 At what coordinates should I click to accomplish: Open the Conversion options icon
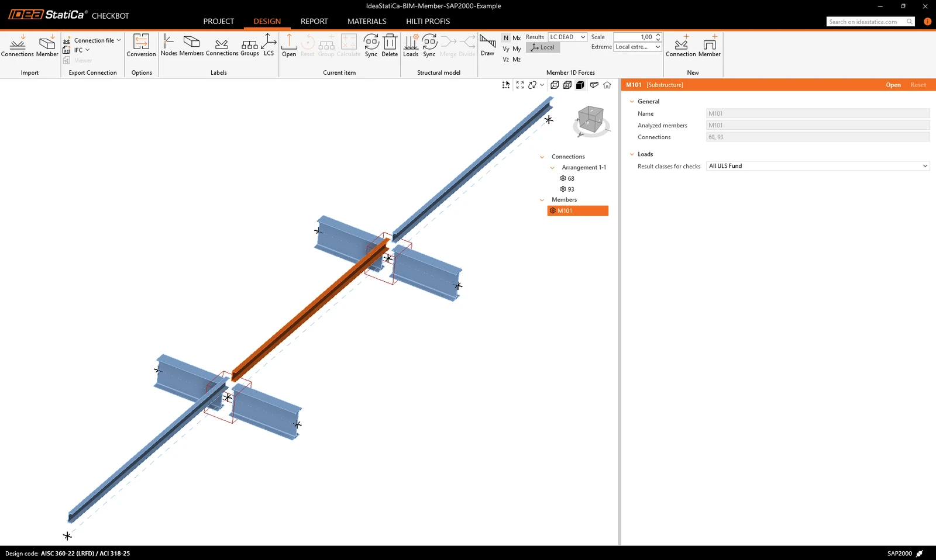[141, 46]
